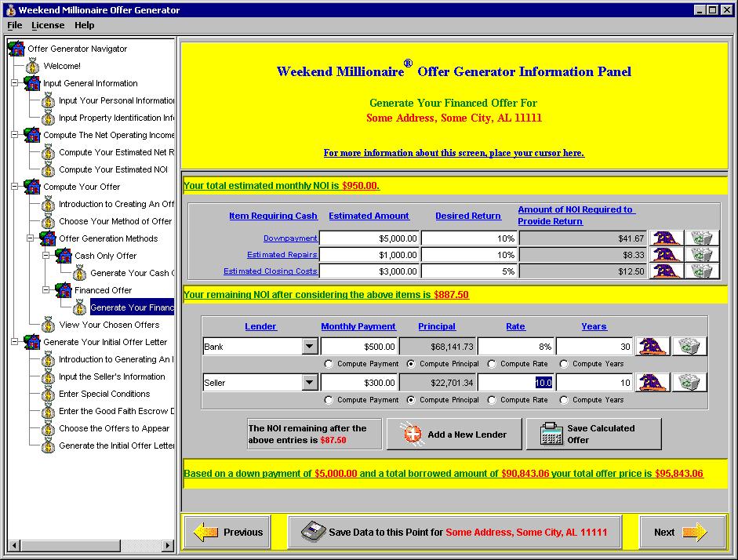Click house icon beside Cash Only Offer
The height and width of the screenshot is (560, 738).
(x=64, y=256)
